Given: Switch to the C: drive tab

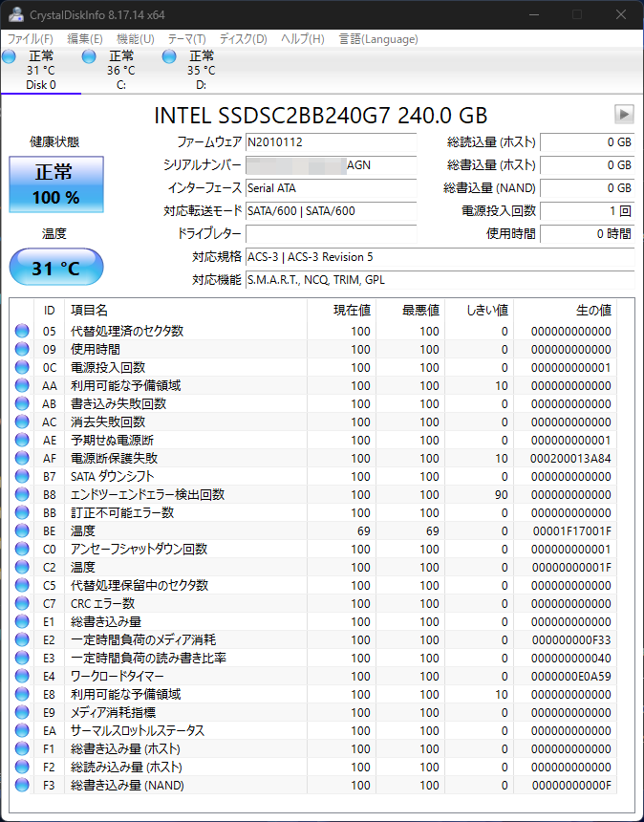Looking at the screenshot, I should (x=121, y=70).
